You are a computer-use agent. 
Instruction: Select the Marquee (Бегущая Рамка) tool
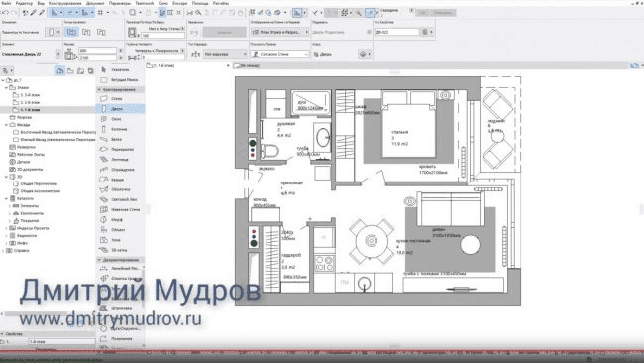point(120,80)
